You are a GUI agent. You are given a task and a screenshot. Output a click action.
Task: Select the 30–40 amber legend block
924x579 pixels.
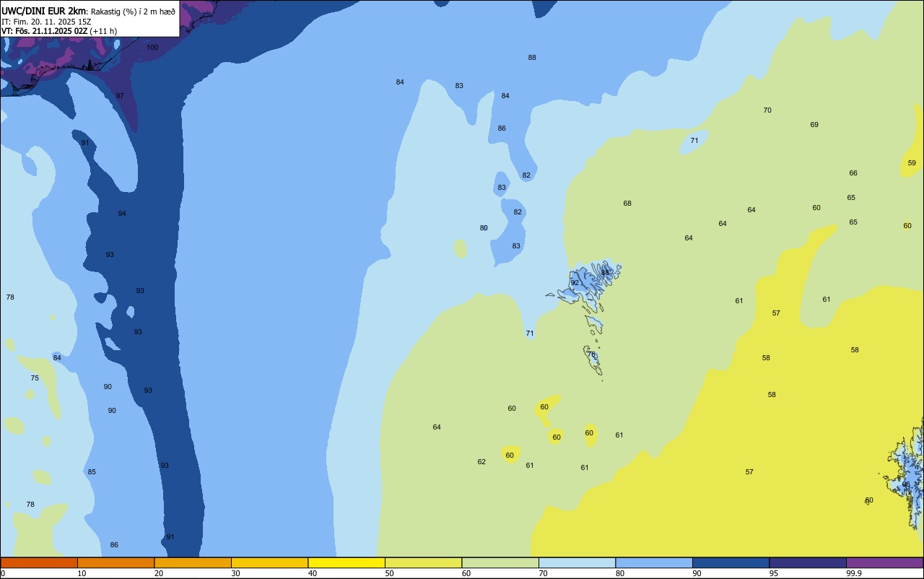tap(269, 562)
